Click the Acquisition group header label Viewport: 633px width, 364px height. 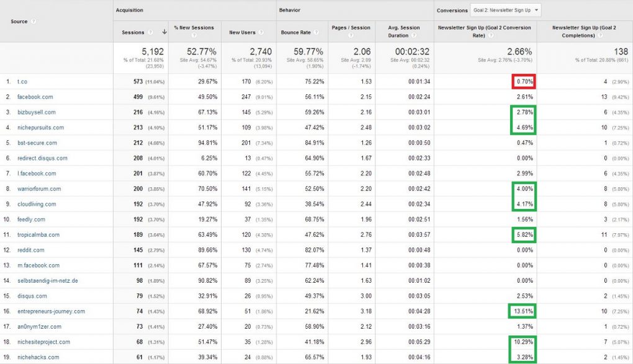click(129, 10)
